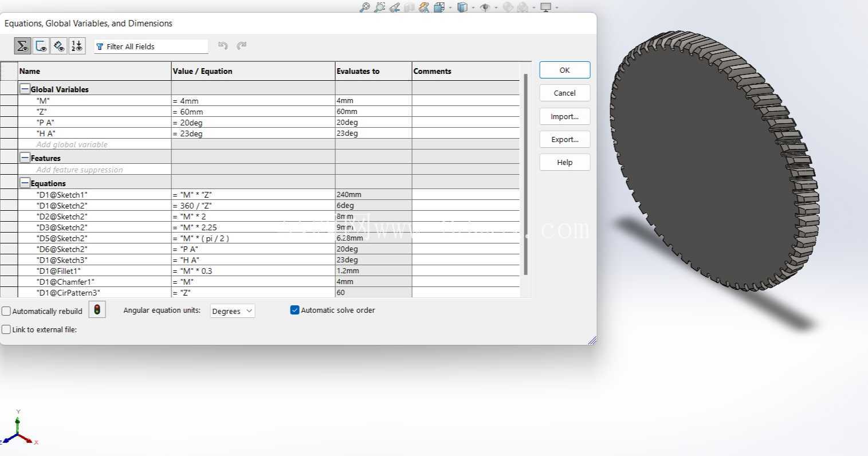
Task: Click the Edit Appearance sphere icon
Action: point(508,7)
